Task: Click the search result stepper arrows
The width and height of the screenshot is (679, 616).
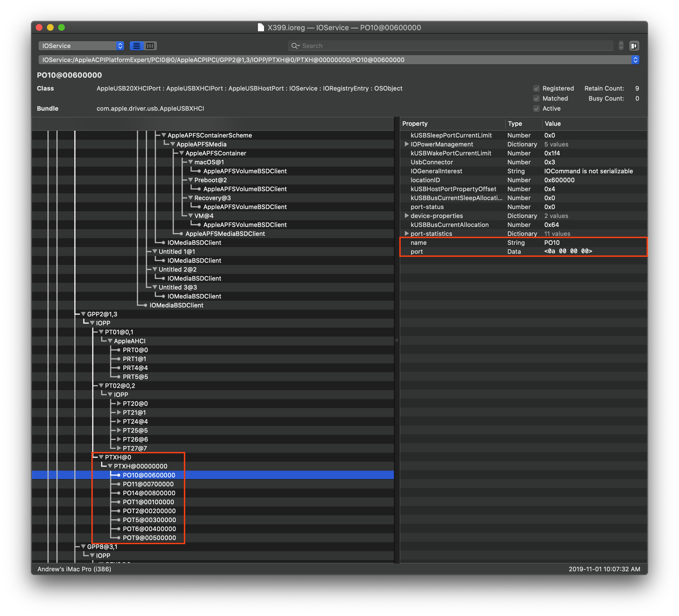Action: click(621, 46)
